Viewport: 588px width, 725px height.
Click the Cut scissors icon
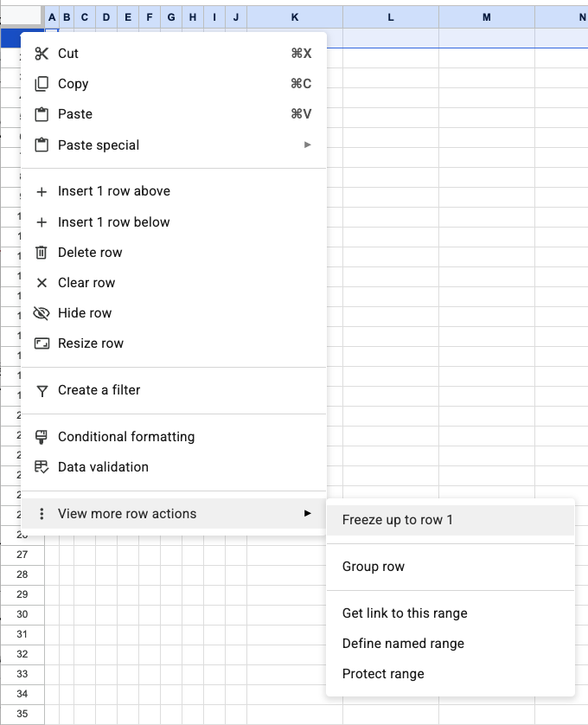coord(42,54)
